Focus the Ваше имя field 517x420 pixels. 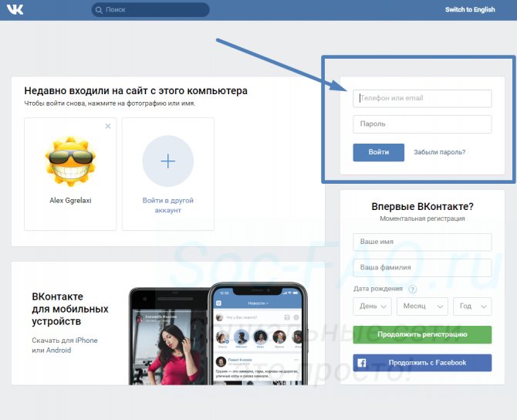pos(422,242)
